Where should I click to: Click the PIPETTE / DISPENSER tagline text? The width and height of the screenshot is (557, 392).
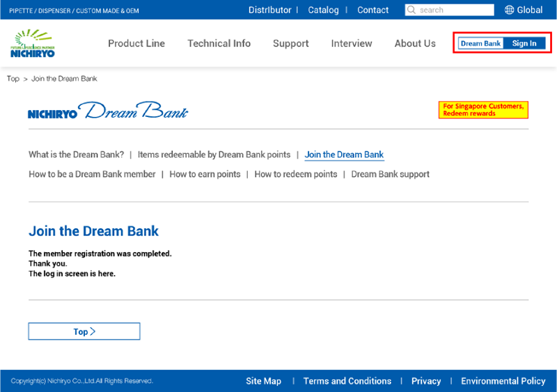[74, 10]
